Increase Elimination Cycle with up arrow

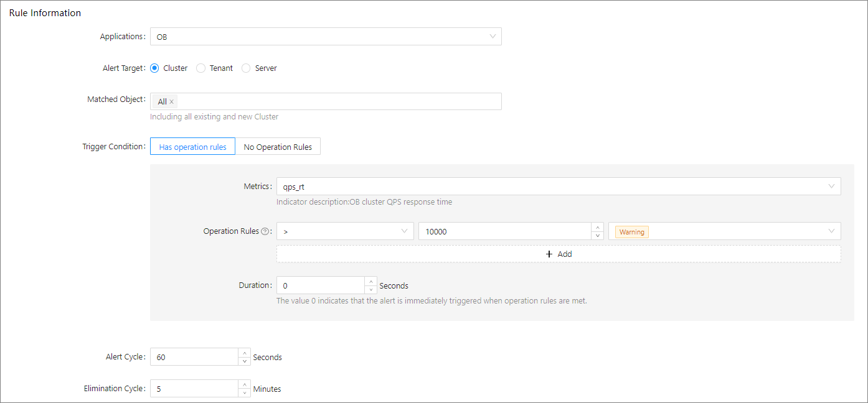pos(244,384)
